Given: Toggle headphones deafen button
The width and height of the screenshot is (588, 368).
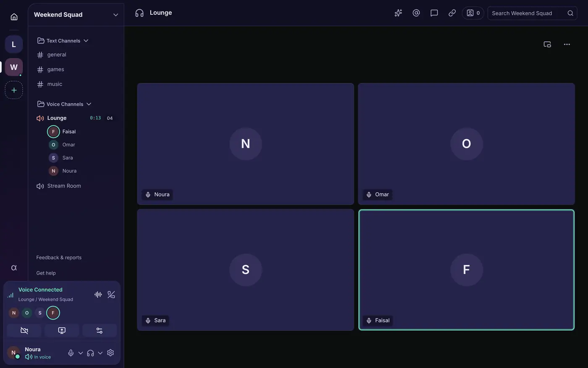Looking at the screenshot, I should 90,353.
